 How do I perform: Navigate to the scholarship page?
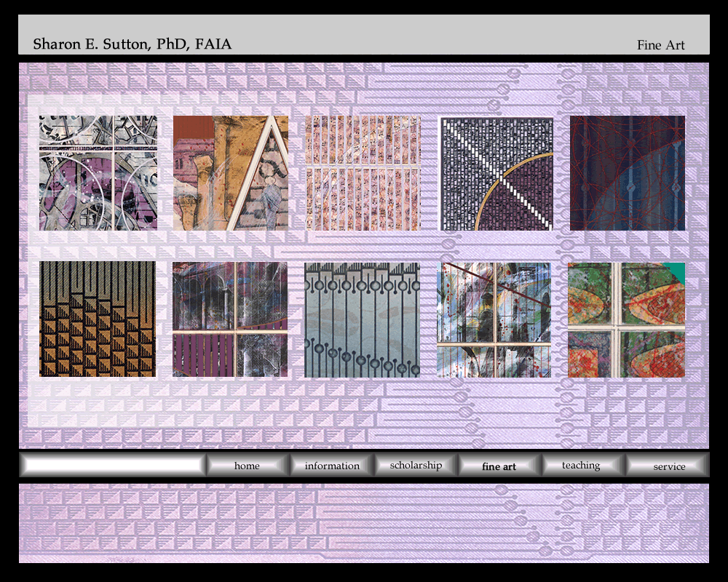(416, 466)
